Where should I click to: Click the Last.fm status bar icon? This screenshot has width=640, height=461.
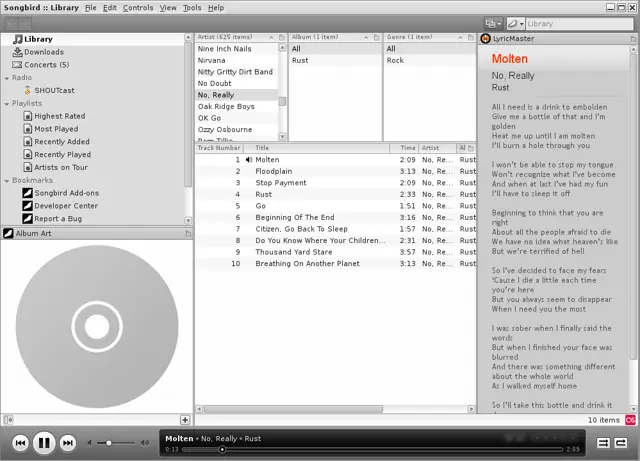(x=631, y=420)
